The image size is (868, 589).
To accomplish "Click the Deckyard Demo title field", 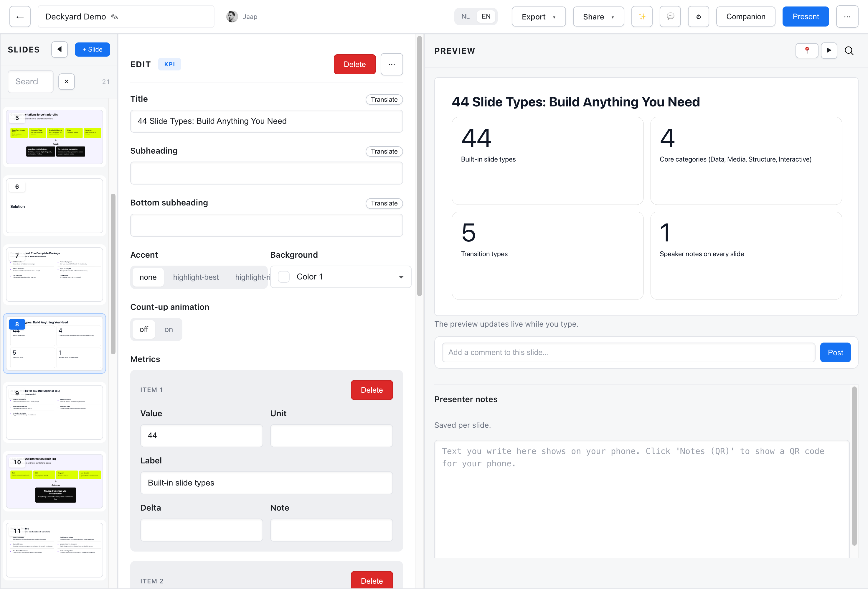I will [126, 17].
